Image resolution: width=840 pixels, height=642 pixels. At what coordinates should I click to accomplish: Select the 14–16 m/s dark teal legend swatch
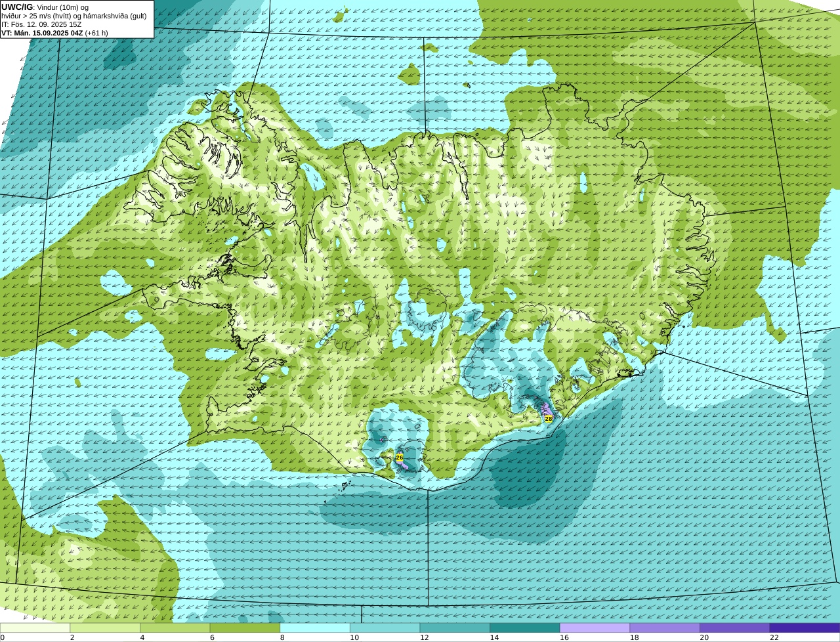[525, 628]
